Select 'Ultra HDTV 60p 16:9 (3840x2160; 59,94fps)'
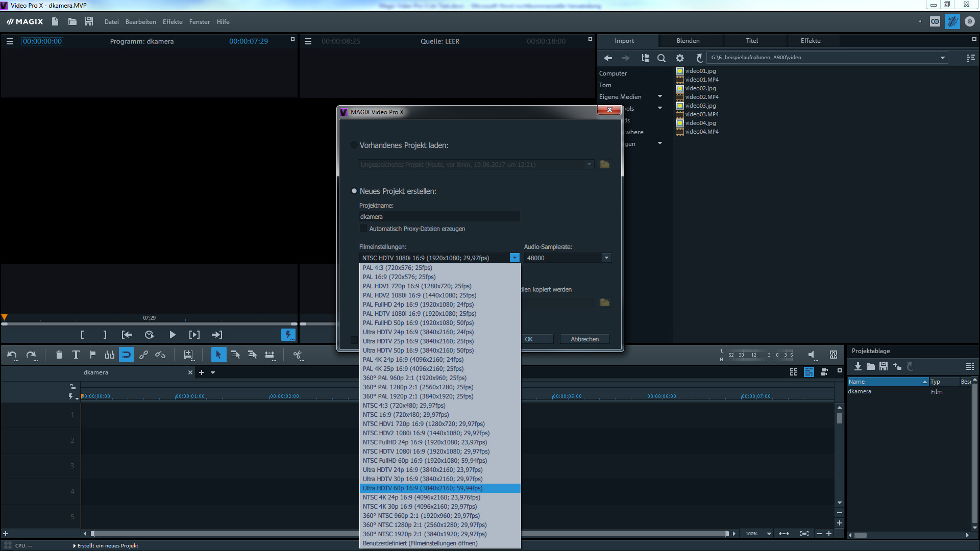This screenshot has height=551, width=980. click(440, 488)
